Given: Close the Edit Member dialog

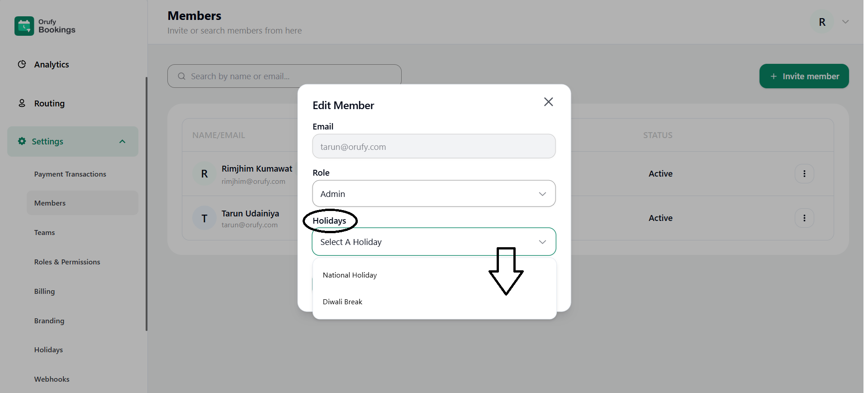Looking at the screenshot, I should pyautogui.click(x=548, y=102).
